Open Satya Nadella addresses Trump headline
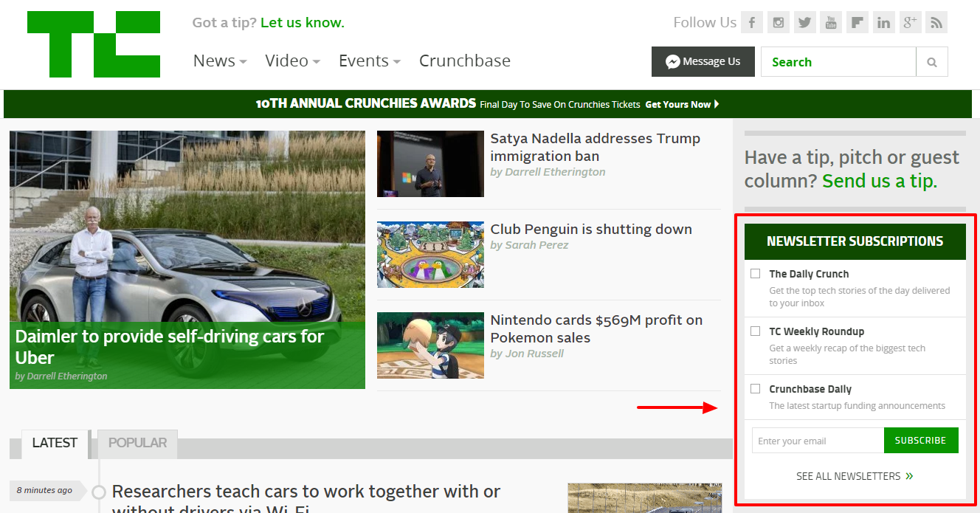The height and width of the screenshot is (513, 980). click(596, 147)
